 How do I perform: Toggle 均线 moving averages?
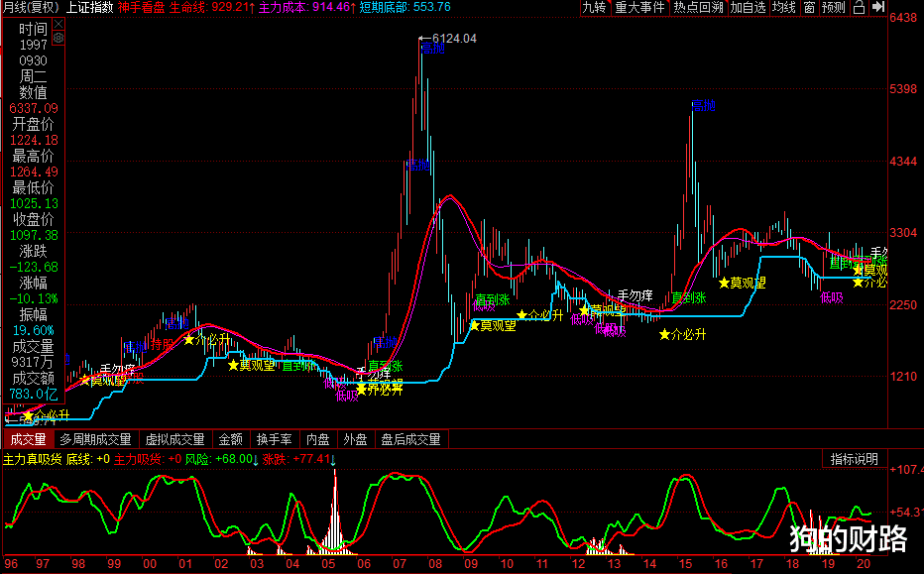click(x=784, y=7)
